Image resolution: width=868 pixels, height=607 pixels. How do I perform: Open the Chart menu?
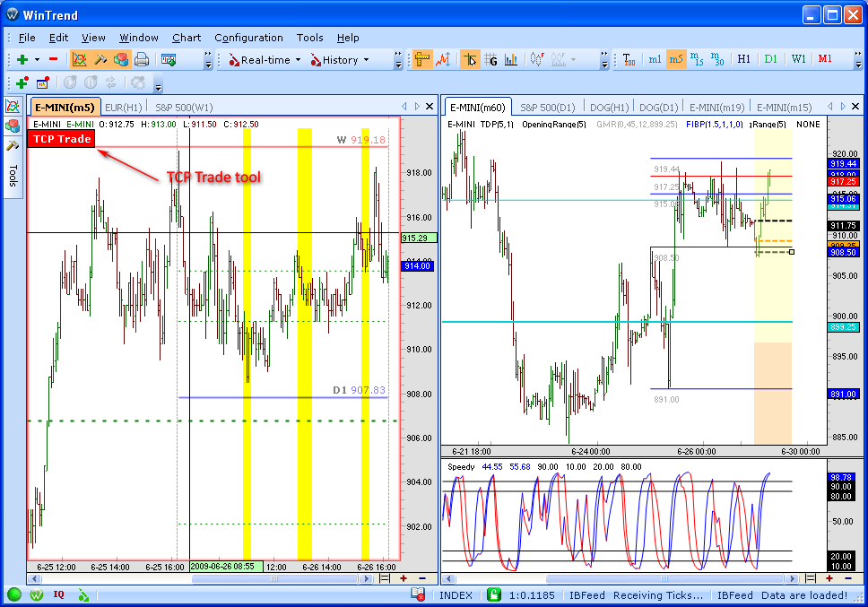(x=186, y=38)
